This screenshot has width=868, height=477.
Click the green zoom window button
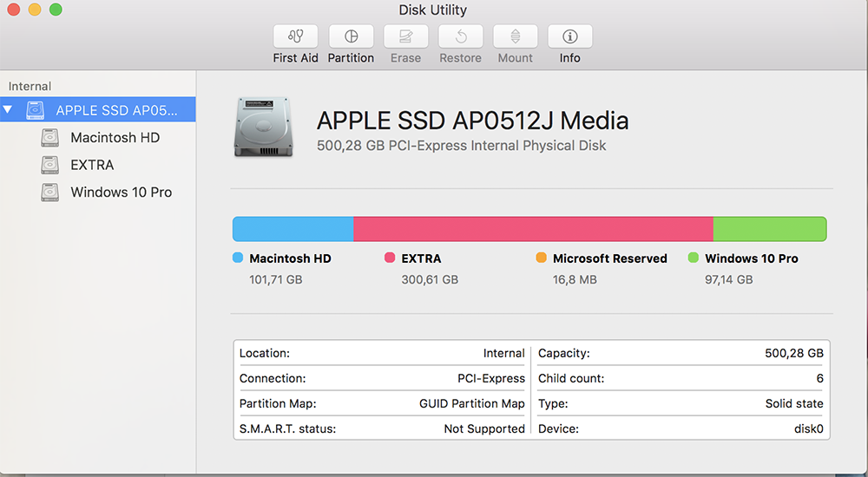56,10
